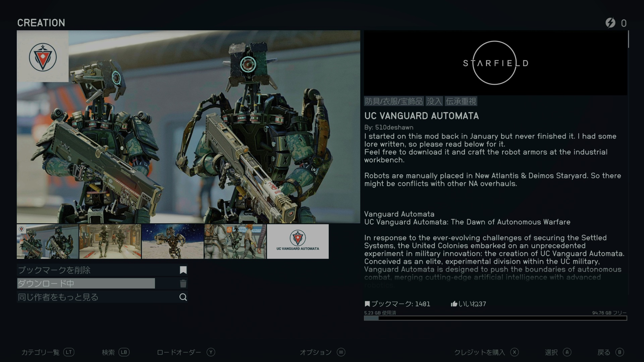Select クレジットを購入 purchase credits
Viewport: 644px width, 362px height.
479,352
